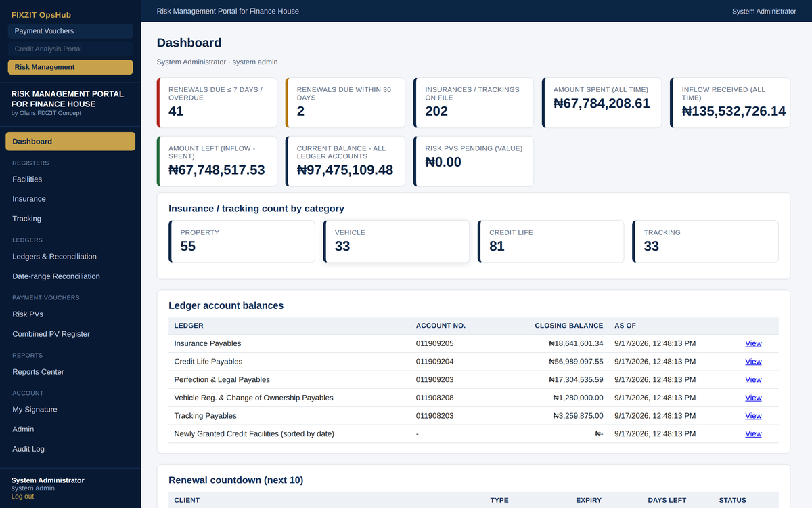The width and height of the screenshot is (812, 508).
Task: Click the Ledger column header
Action: 189,326
